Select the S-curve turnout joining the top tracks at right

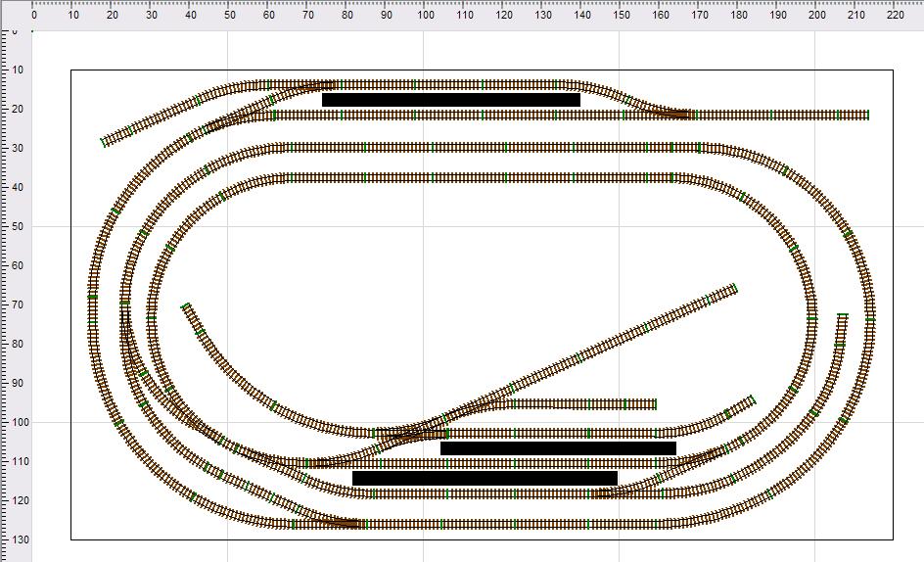[627, 99]
